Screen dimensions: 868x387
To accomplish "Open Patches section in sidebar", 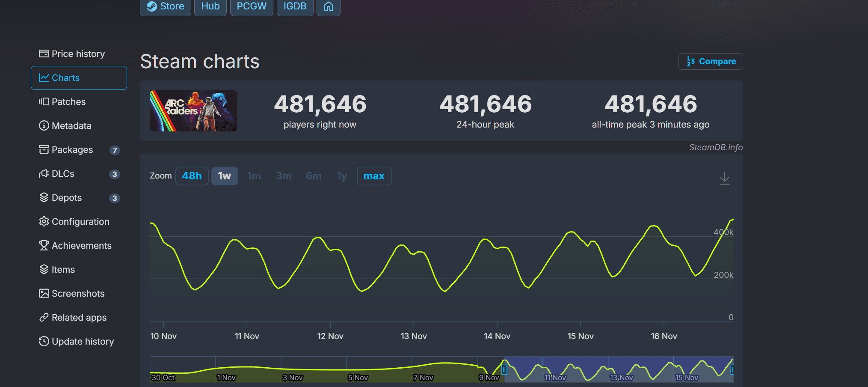I will click(79, 102).
